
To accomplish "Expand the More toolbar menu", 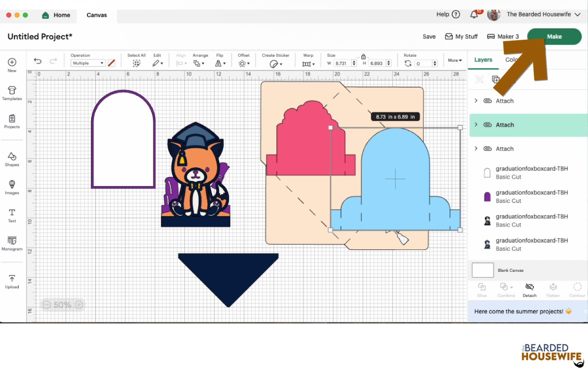I will click(x=455, y=60).
